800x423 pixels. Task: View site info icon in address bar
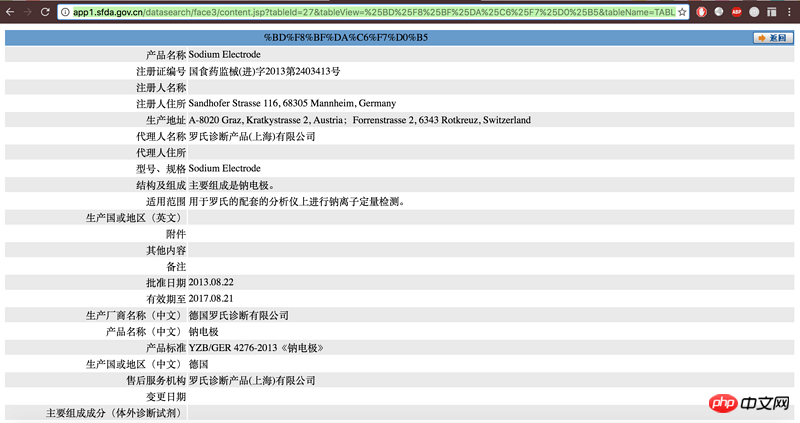pos(65,12)
